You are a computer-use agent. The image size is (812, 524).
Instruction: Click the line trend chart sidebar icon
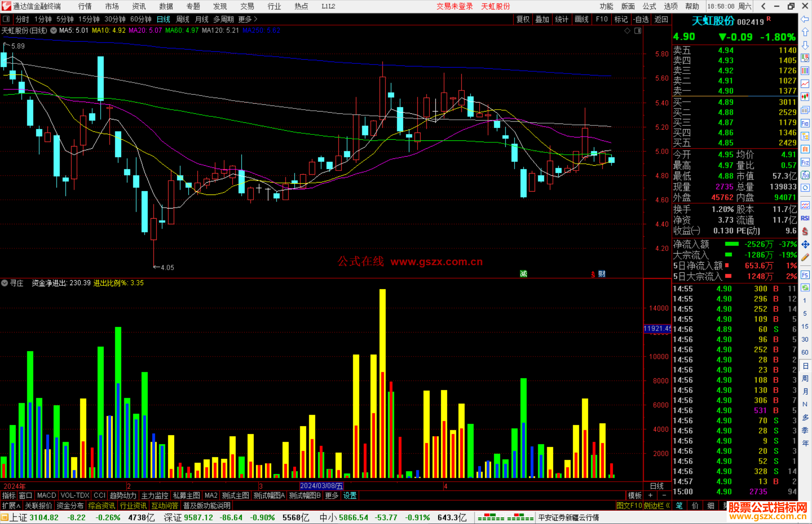click(x=805, y=84)
